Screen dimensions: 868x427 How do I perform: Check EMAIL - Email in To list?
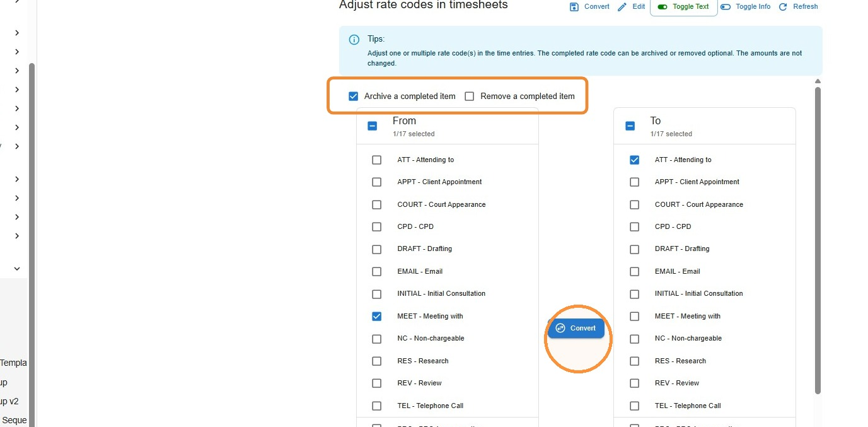[x=635, y=272]
